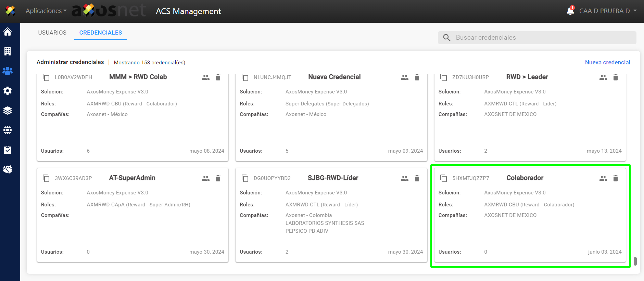
Task: Open the companies building icon in the sidebar
Action: click(8, 51)
